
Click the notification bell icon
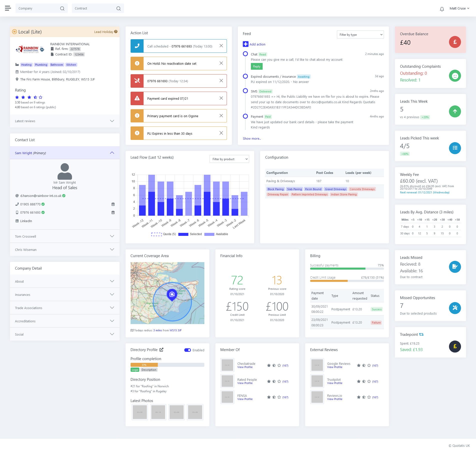point(442,9)
